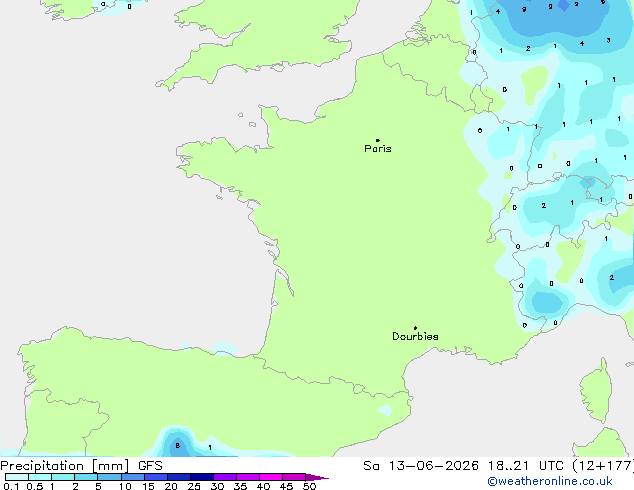Image resolution: width=634 pixels, height=490 pixels.
Task: Pick the 5–10 mm legend swatch
Action: click(110, 477)
